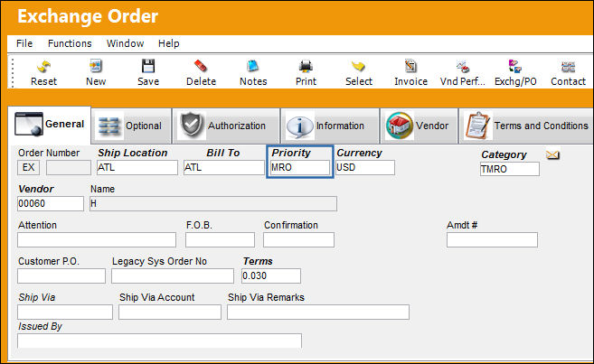Open the File menu
Image resolution: width=594 pixels, height=364 pixels.
tap(24, 43)
